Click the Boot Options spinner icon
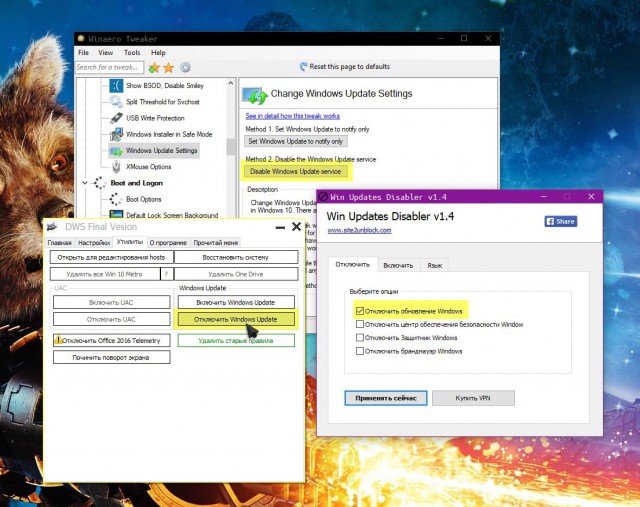 coord(116,199)
